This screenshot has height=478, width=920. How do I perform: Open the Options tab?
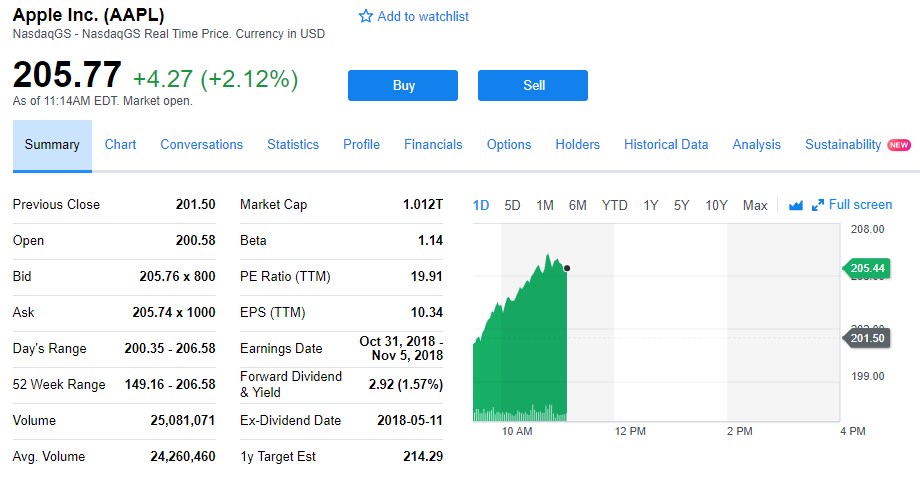point(508,145)
